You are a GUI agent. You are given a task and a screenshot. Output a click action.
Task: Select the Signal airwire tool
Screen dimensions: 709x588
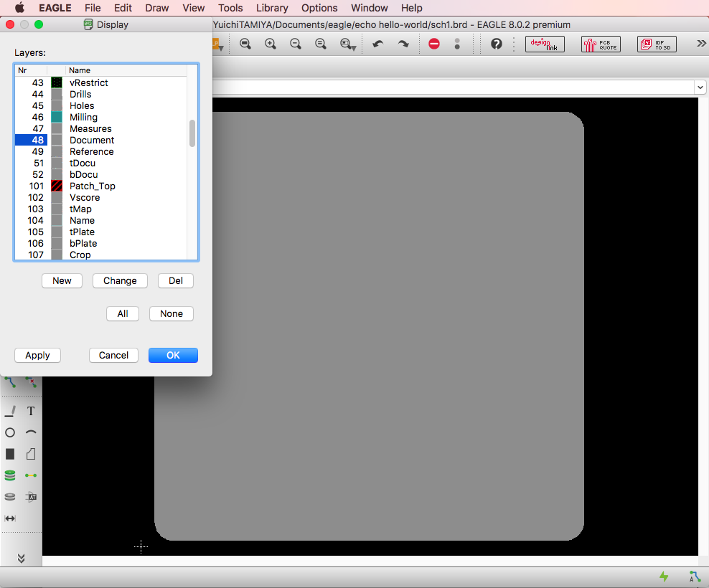31,475
